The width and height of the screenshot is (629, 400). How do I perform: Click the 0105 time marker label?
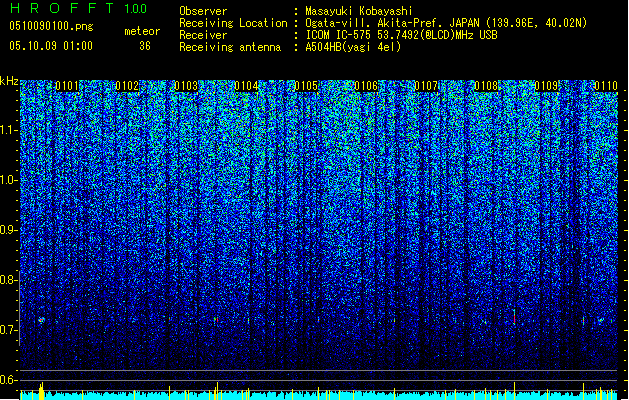[306, 86]
